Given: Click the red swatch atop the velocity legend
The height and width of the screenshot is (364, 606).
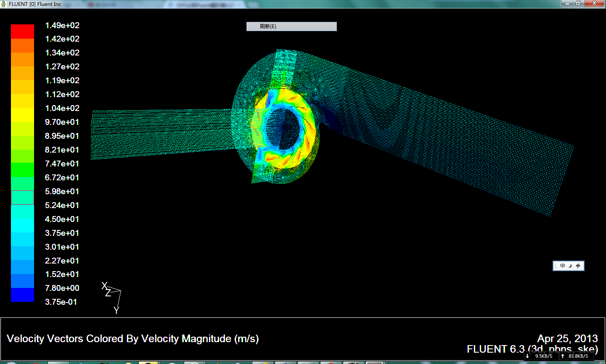Looking at the screenshot, I should coord(23,32).
